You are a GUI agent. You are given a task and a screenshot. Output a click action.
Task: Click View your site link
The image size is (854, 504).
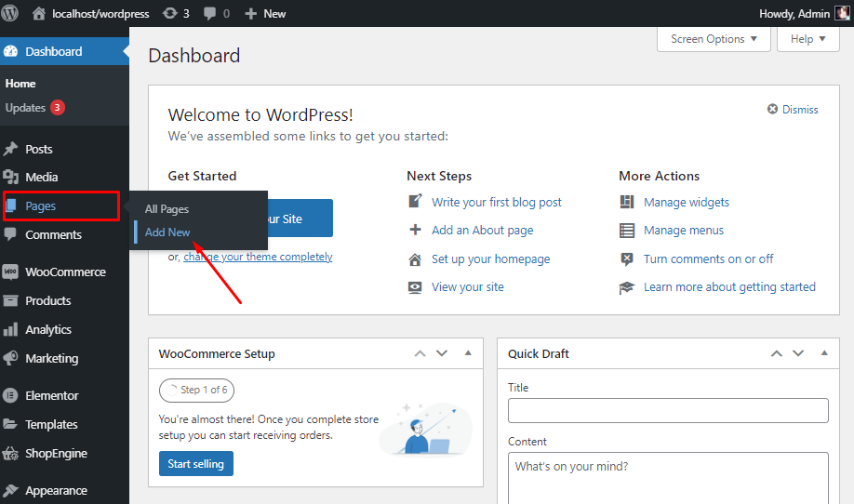(467, 286)
